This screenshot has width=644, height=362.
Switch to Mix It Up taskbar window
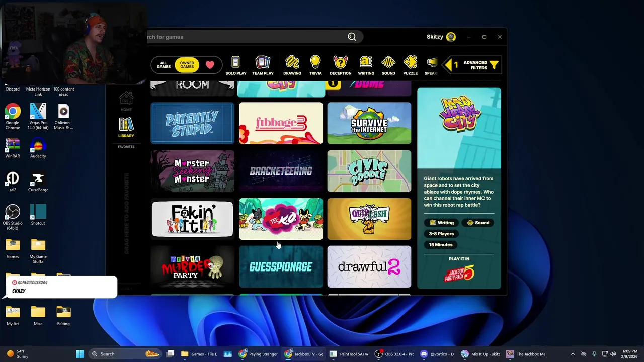[480, 354]
